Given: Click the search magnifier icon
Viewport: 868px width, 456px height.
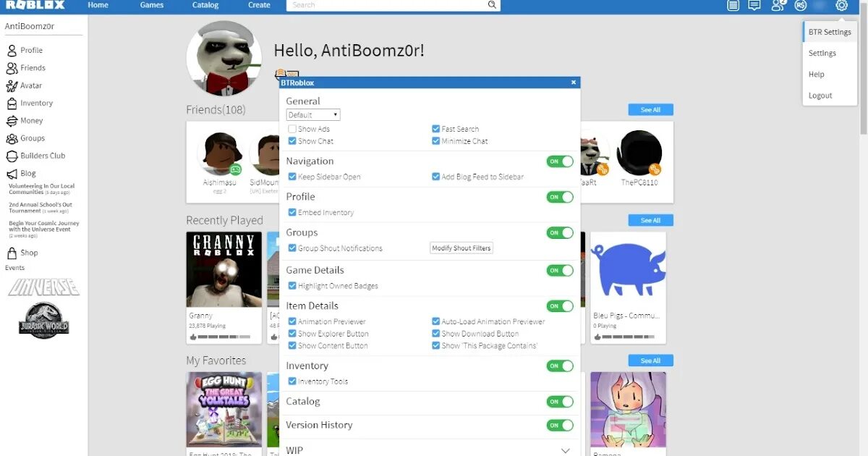Looking at the screenshot, I should [x=492, y=5].
